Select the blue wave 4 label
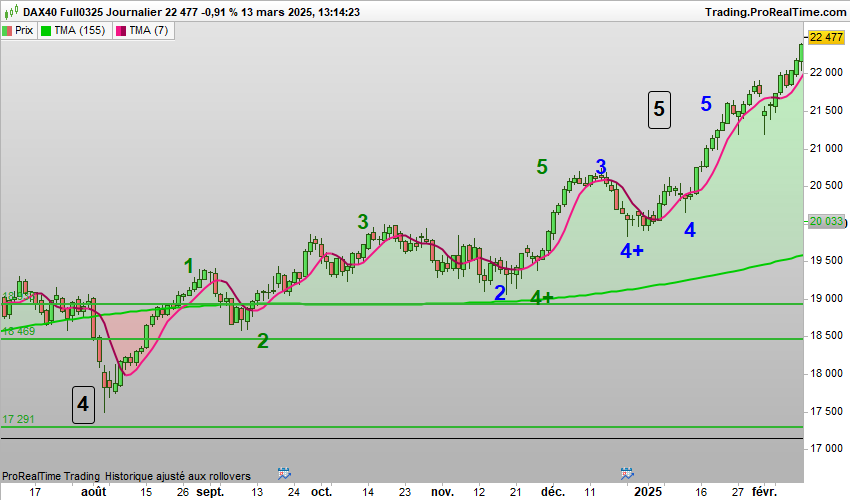The height and width of the screenshot is (500, 850). [x=690, y=230]
